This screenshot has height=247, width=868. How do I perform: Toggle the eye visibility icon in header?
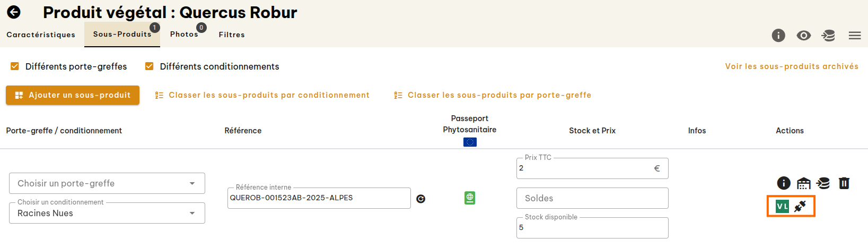804,36
